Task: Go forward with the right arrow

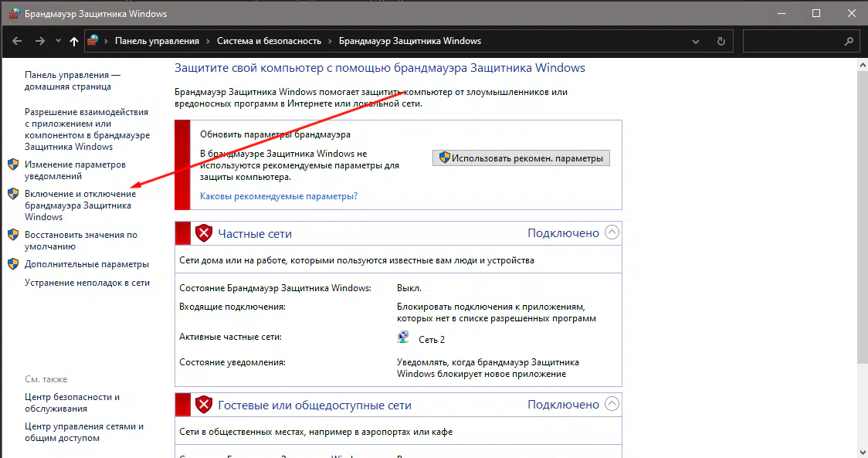Action: (x=40, y=41)
